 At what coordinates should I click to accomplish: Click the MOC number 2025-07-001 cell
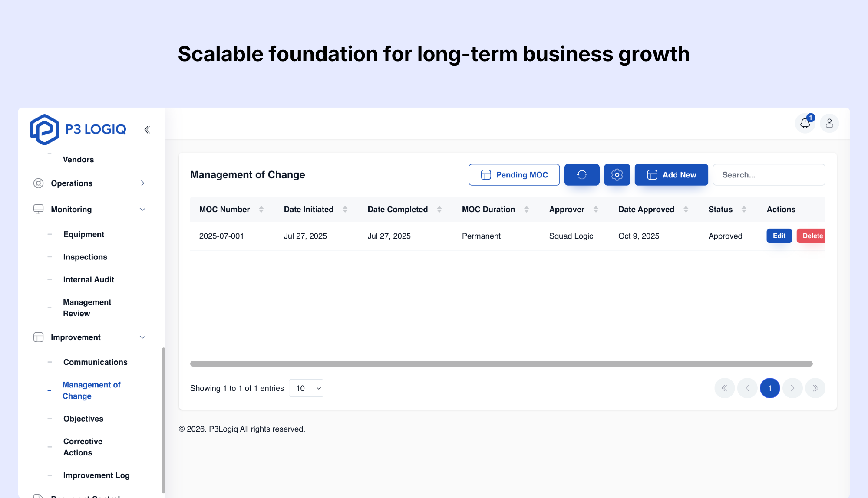[221, 236]
